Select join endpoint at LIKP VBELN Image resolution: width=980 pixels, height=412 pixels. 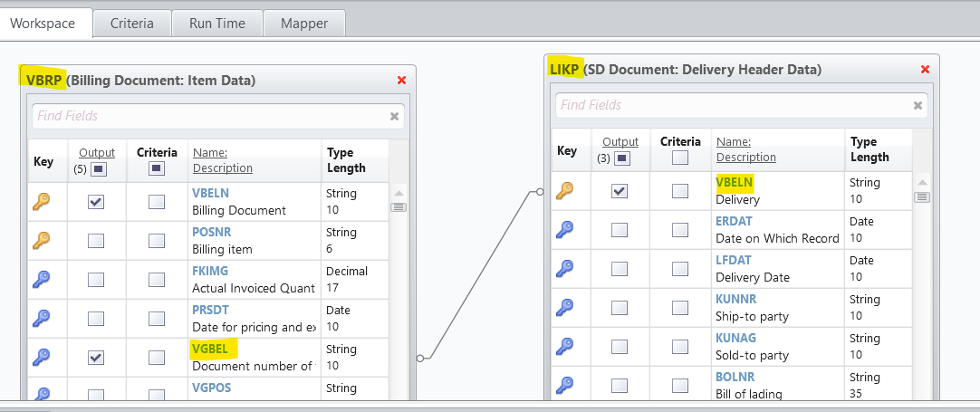click(540, 192)
